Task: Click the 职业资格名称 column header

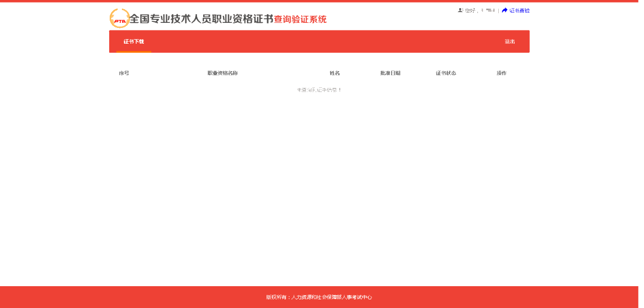Action: [x=222, y=73]
